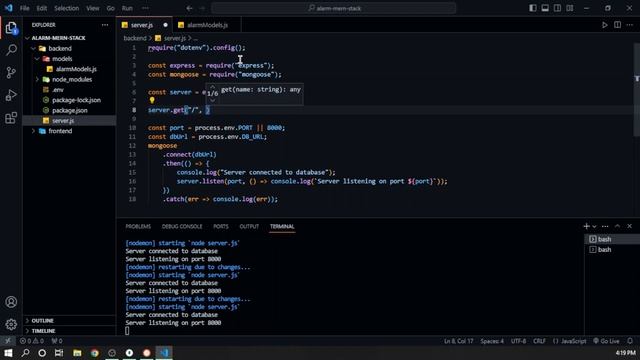This screenshot has height=360, width=640.
Task: Click the remote window status bar icon
Action: coord(8,341)
